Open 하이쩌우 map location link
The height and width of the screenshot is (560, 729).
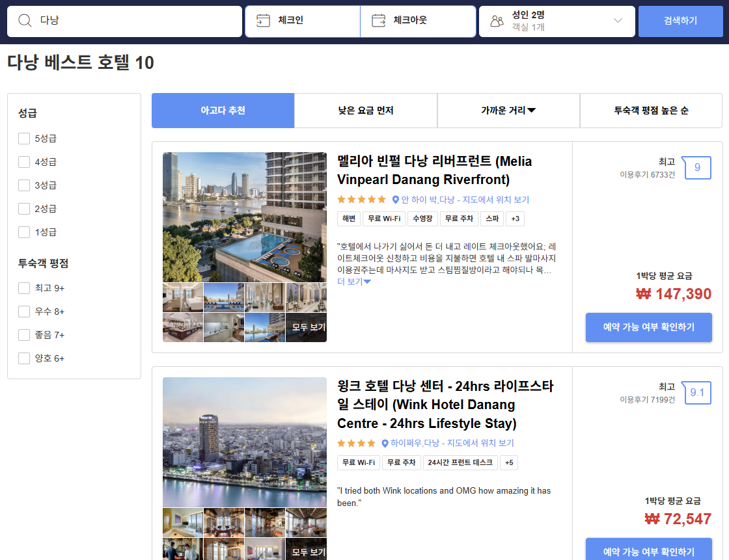click(x=452, y=444)
